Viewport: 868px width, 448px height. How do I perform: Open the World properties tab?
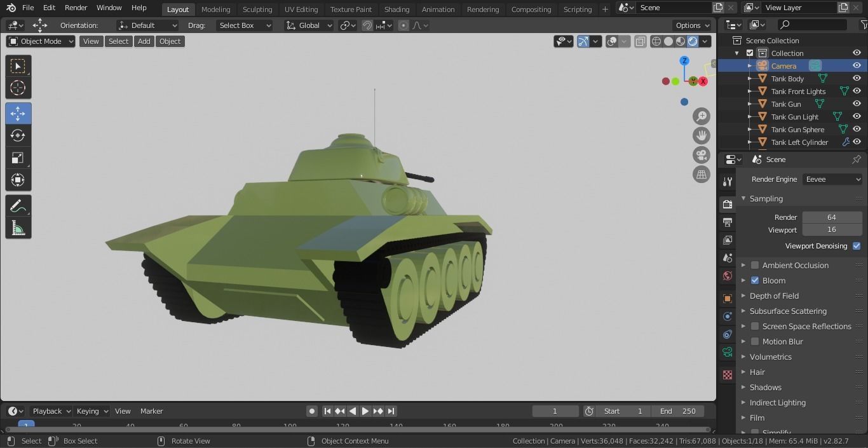[728, 276]
